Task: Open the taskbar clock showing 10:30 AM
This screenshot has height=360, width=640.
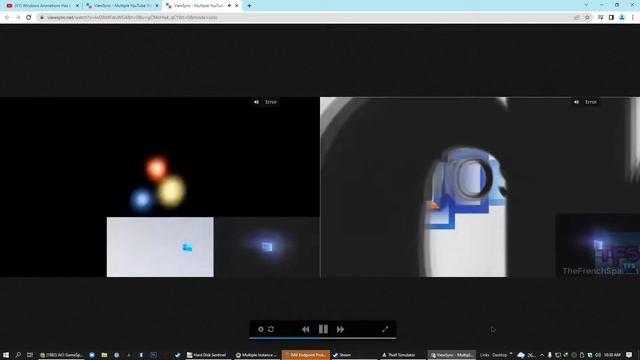Action: pyautogui.click(x=612, y=355)
